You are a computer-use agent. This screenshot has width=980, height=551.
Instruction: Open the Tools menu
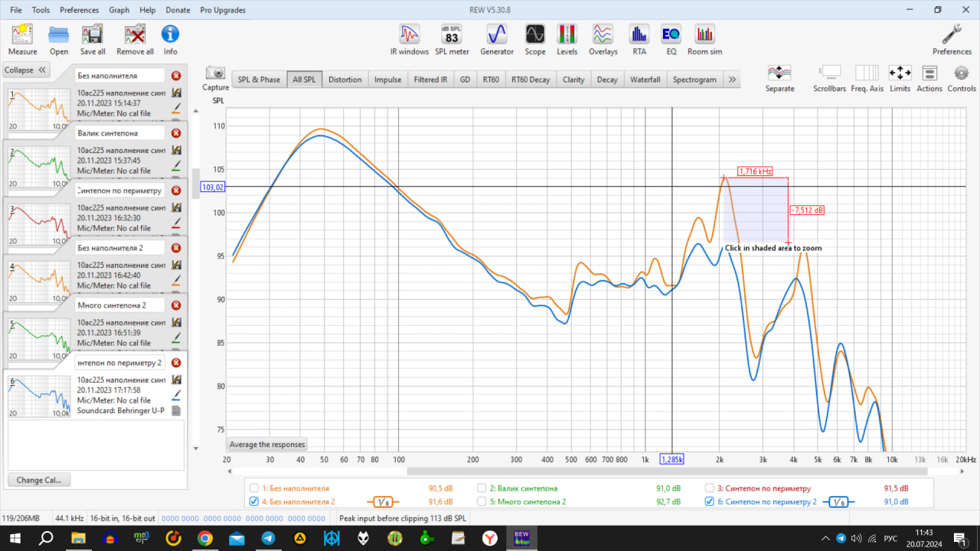tap(41, 10)
